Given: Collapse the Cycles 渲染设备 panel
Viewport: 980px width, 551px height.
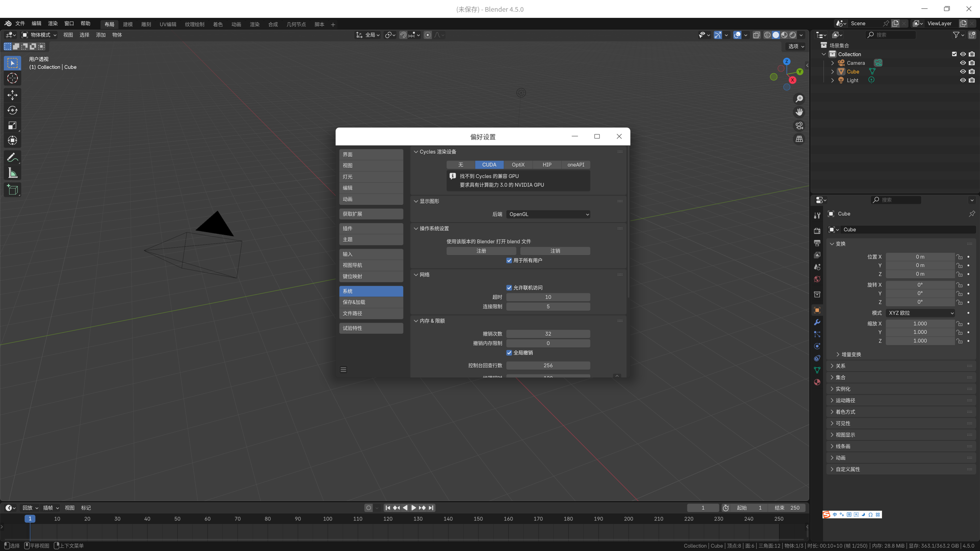Looking at the screenshot, I should pos(416,152).
